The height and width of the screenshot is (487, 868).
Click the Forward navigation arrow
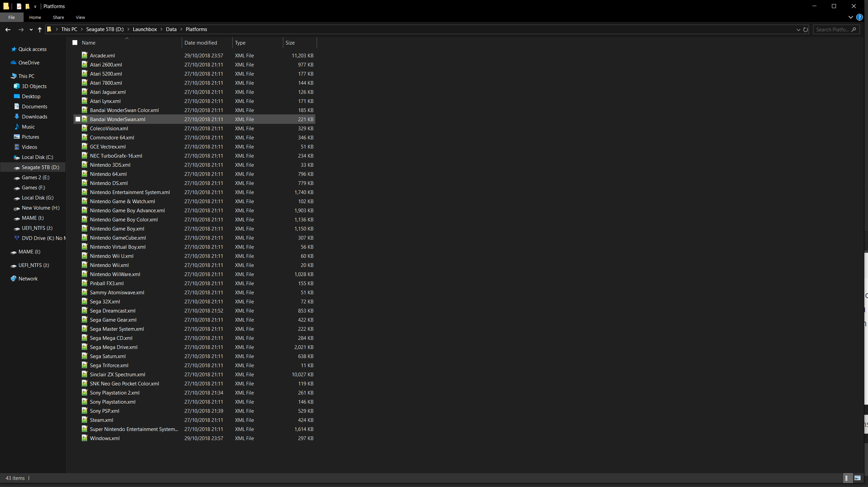point(21,29)
